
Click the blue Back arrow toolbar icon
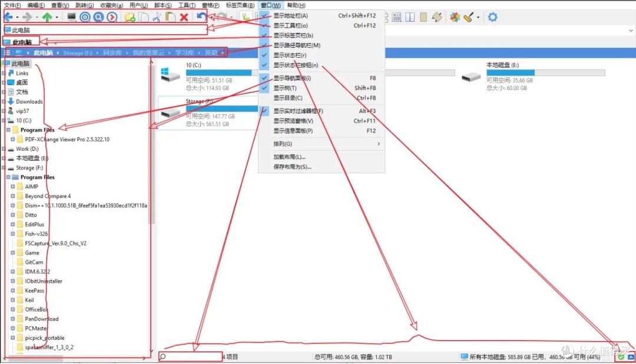[x=8, y=17]
